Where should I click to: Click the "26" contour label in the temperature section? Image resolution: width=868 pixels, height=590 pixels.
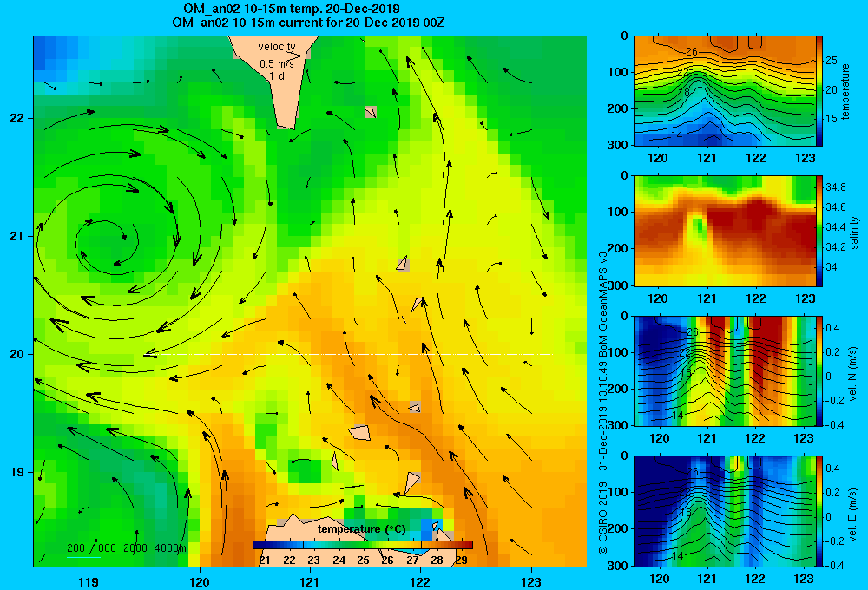coord(692,52)
